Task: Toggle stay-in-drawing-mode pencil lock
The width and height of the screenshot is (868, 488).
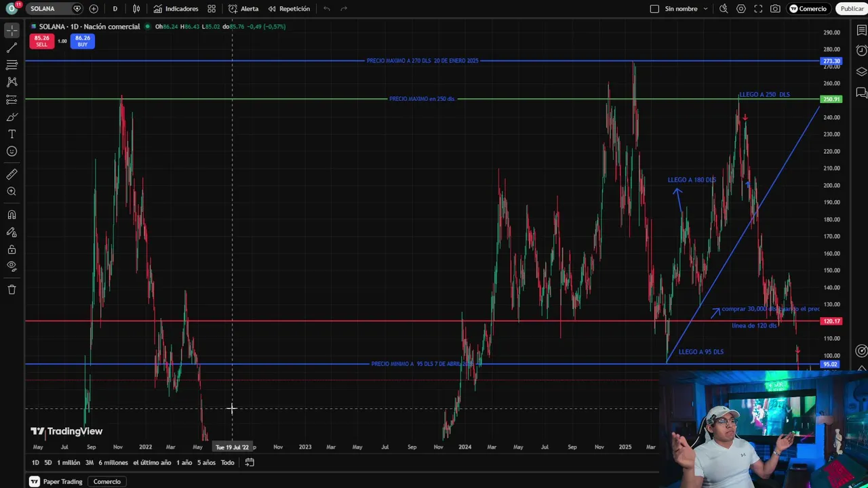Action: pos(12,232)
